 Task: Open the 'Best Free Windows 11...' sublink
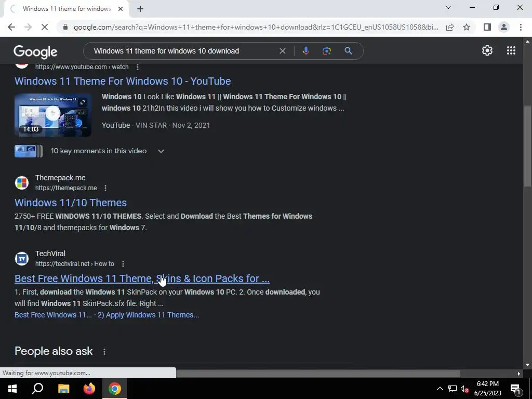[54, 315]
